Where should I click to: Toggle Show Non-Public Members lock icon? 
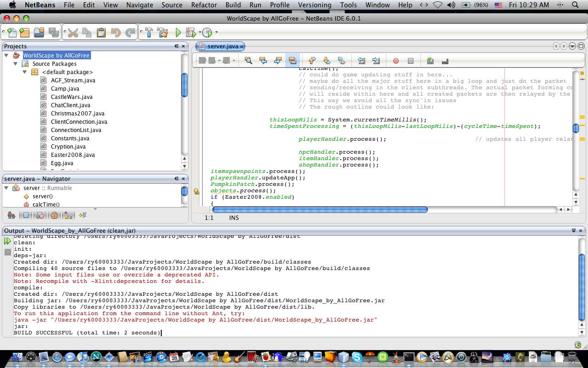click(54, 215)
